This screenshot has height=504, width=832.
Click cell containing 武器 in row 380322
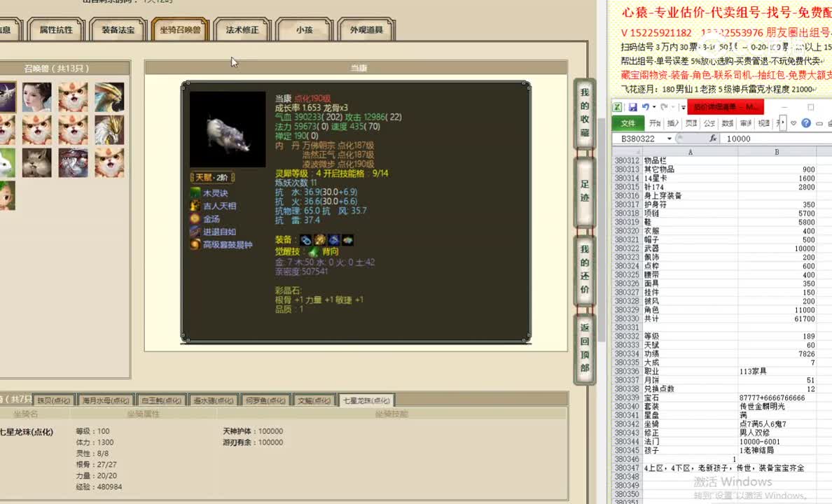coord(690,248)
